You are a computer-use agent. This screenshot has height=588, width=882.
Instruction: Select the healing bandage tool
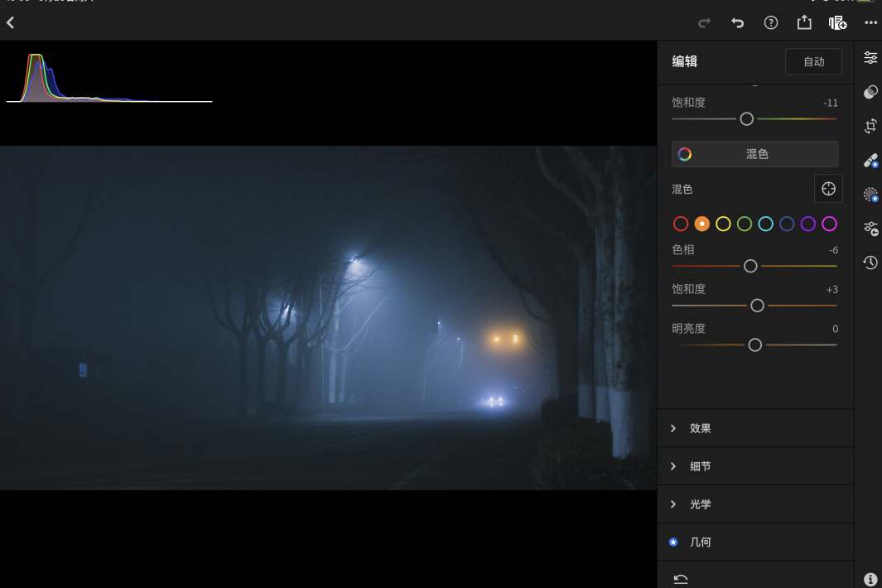[x=870, y=161]
